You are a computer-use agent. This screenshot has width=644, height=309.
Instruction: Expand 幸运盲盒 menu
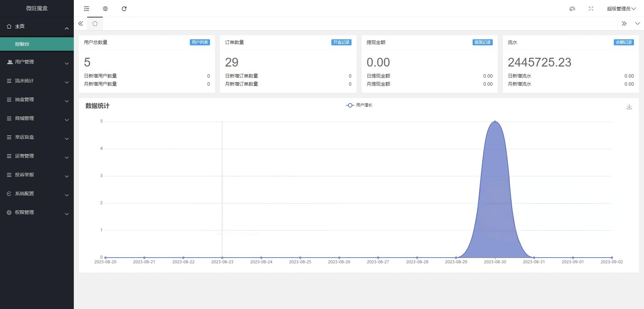click(x=37, y=137)
